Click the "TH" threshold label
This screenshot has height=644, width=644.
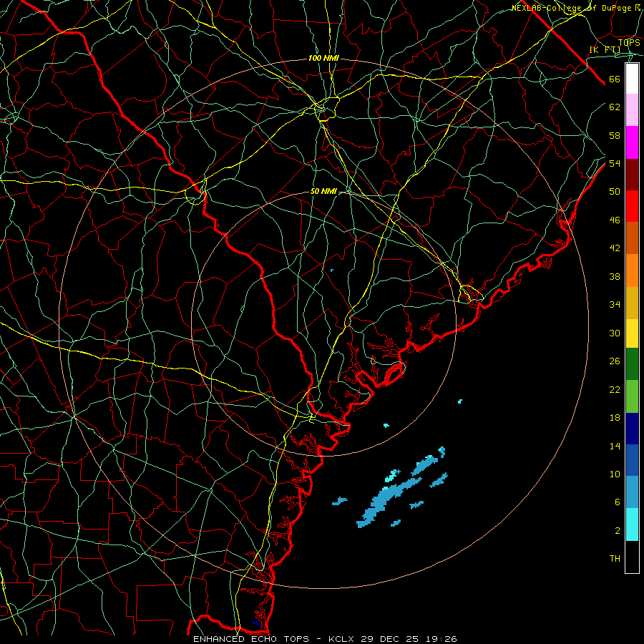615,559
